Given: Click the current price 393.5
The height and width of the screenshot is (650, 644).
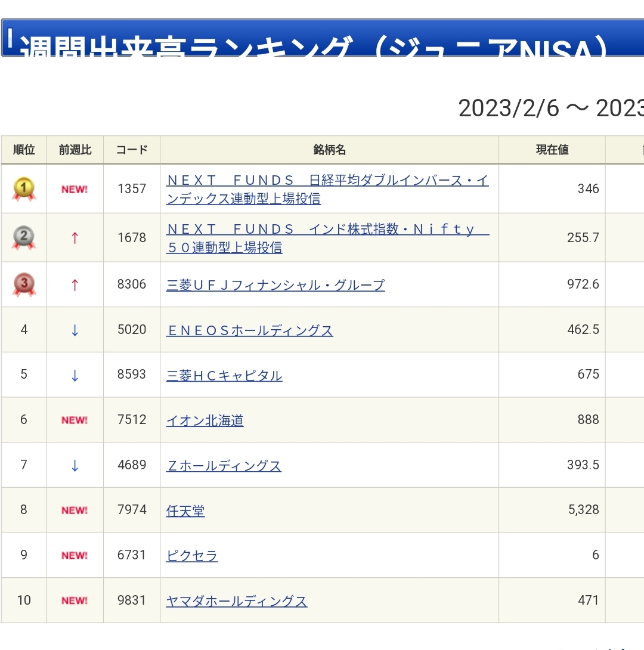Looking at the screenshot, I should (x=583, y=465).
